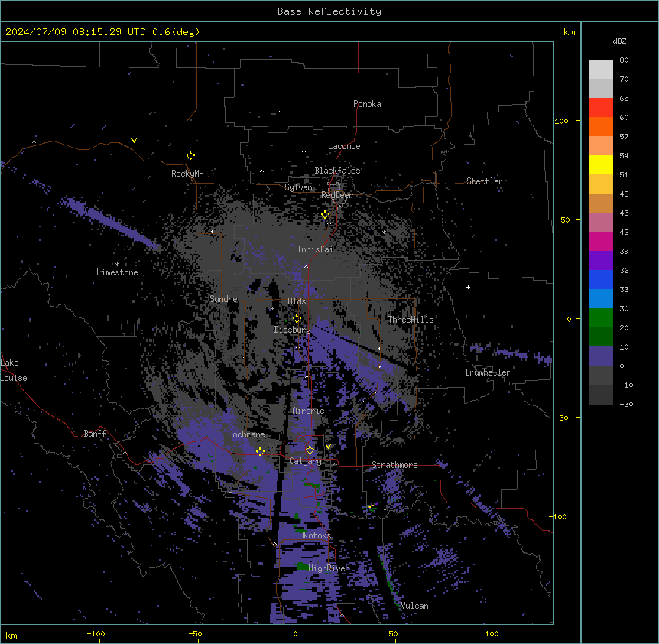Click the Stettler city label
This screenshot has height=644, width=659.
(485, 181)
